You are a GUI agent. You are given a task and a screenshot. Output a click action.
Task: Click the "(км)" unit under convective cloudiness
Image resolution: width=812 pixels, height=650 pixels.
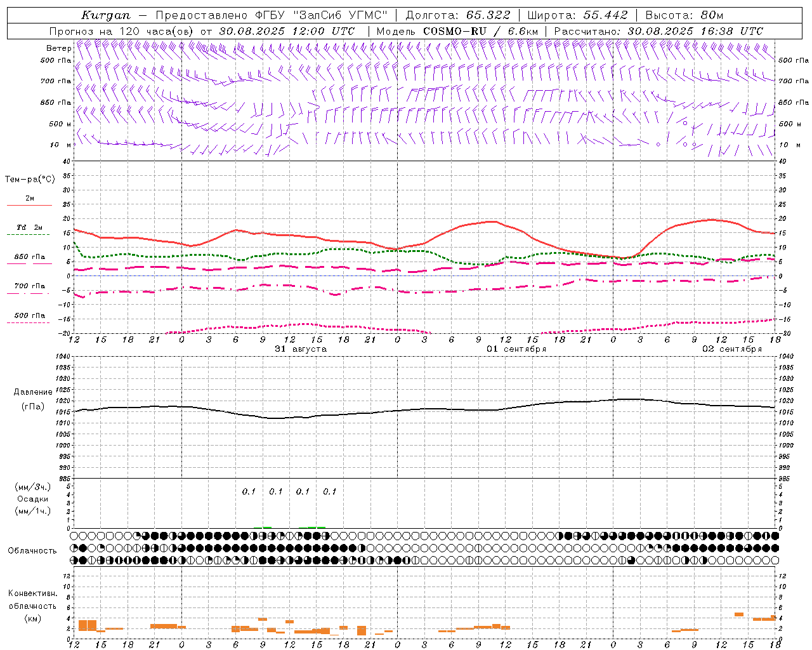coord(33,618)
